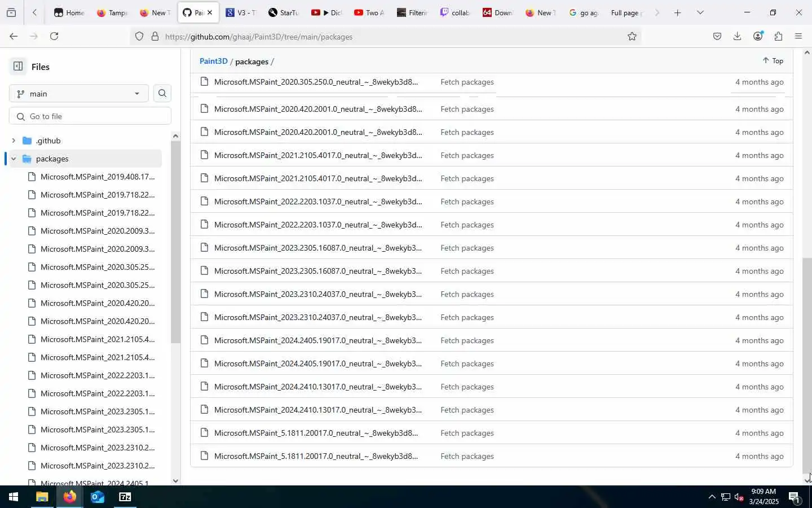Image resolution: width=812 pixels, height=508 pixels.
Task: Open the Save to Pocket icon
Action: click(x=717, y=36)
